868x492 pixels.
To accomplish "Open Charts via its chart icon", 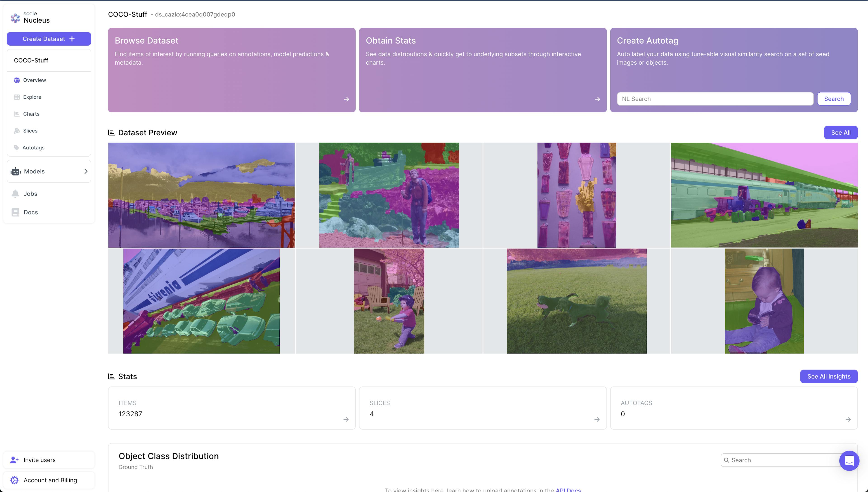I will tap(17, 114).
